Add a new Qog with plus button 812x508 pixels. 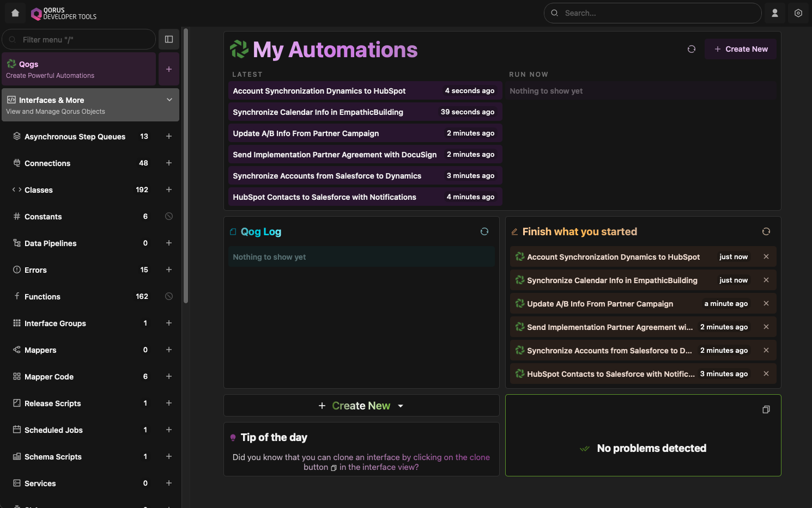click(x=169, y=69)
